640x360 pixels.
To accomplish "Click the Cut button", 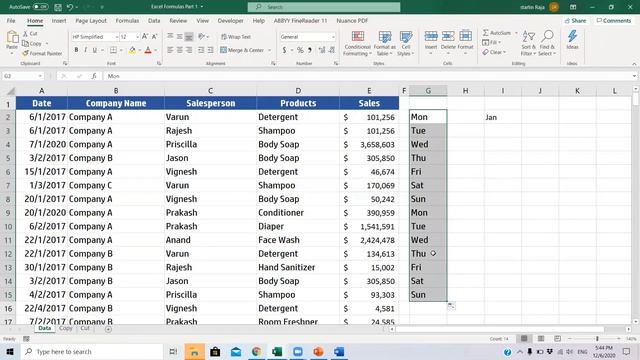I will pyautogui.click(x=30, y=33).
